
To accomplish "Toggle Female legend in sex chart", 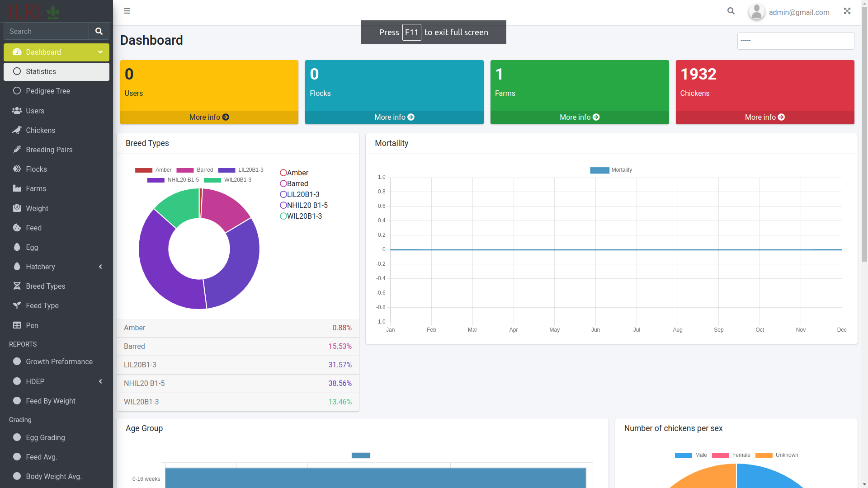I will (731, 455).
